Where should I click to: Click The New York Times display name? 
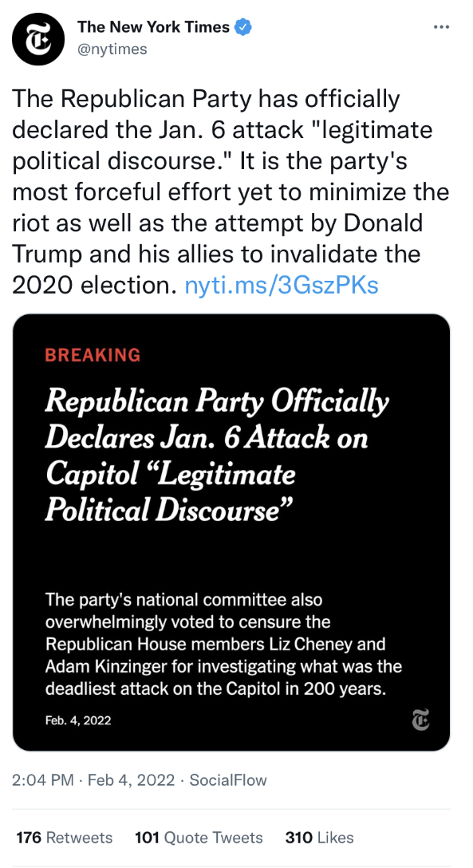click(x=153, y=26)
